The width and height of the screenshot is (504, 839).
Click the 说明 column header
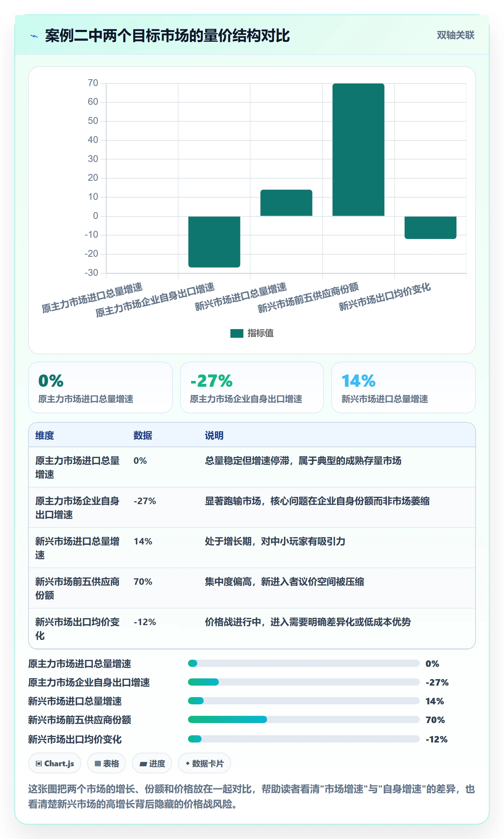click(x=214, y=435)
